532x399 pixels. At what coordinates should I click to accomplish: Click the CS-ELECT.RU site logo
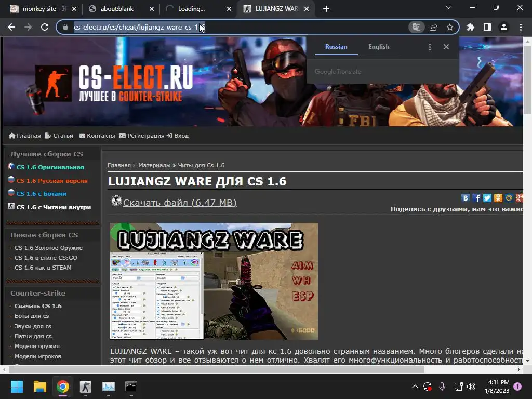click(x=114, y=84)
